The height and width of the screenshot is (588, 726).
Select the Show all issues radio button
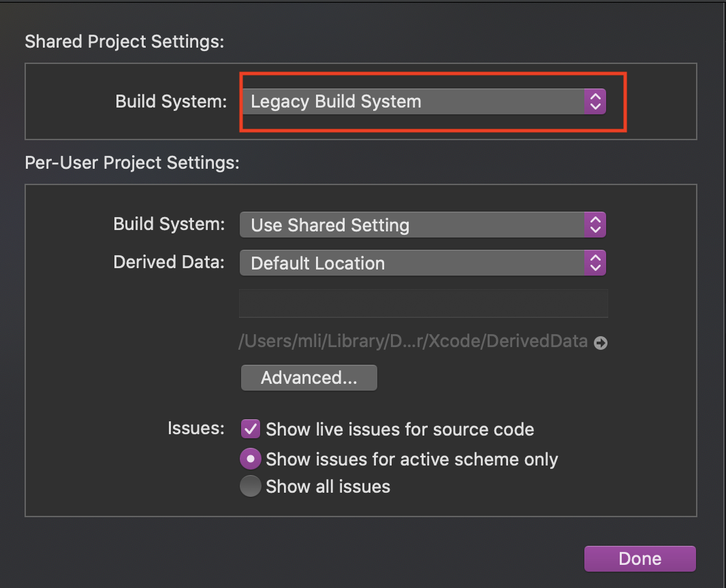coord(251,486)
